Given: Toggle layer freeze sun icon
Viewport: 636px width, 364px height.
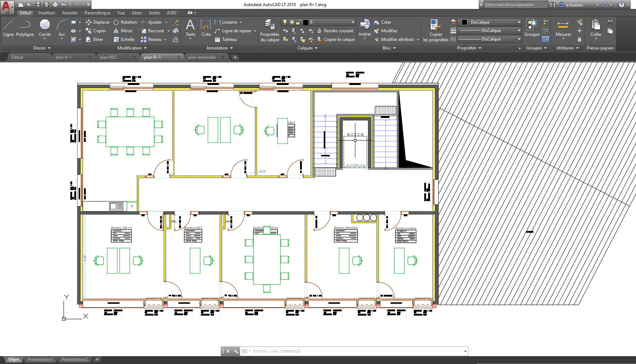Looking at the screenshot, I should pos(292,22).
